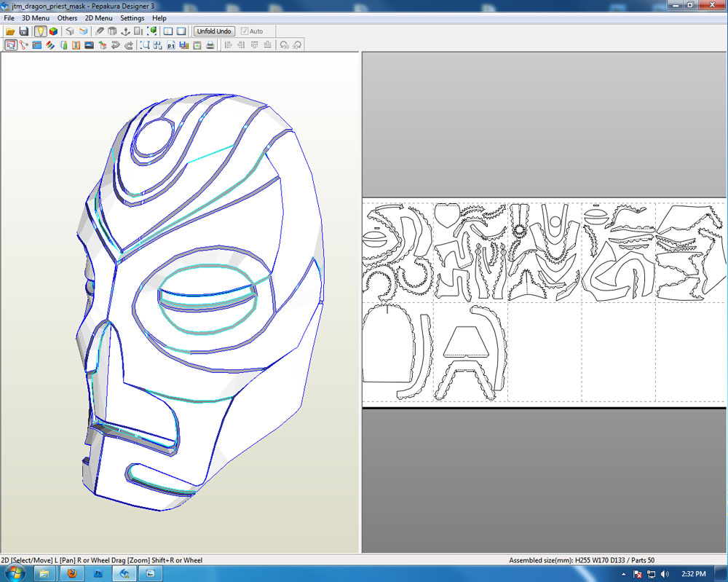
Task: Open the Help menu
Action: pos(159,18)
